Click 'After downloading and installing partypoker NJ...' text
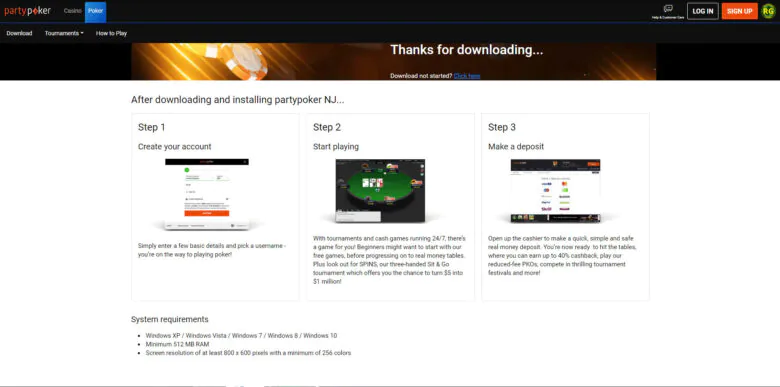Image resolution: width=780 pixels, height=387 pixels. point(238,100)
